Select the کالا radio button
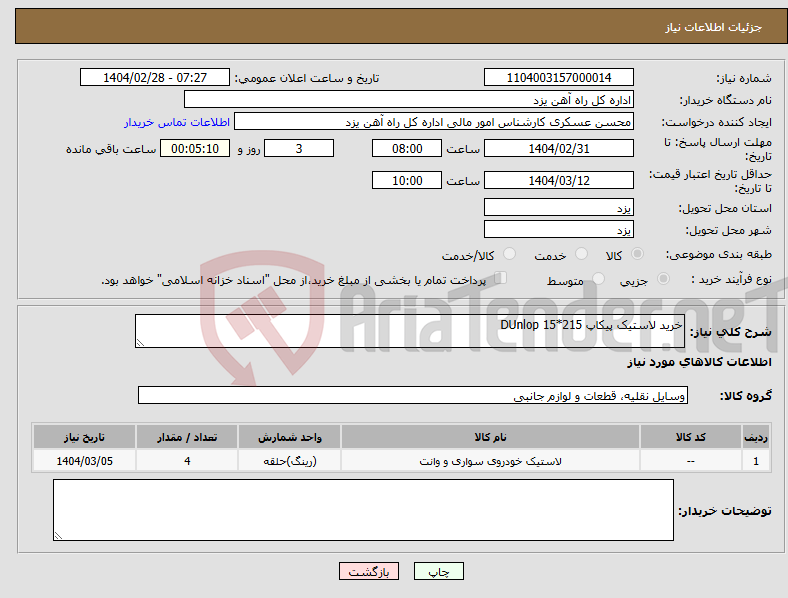 click(637, 254)
